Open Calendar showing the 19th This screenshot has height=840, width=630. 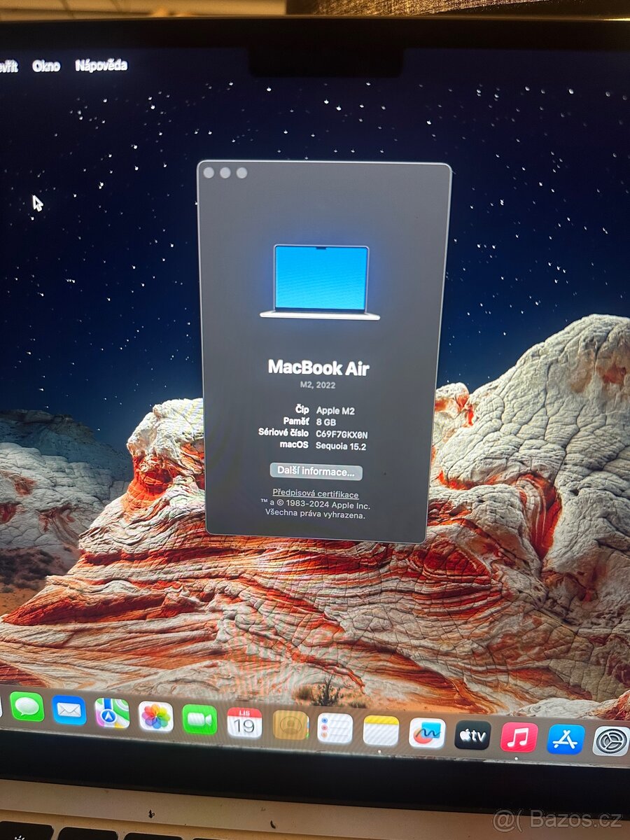click(243, 722)
